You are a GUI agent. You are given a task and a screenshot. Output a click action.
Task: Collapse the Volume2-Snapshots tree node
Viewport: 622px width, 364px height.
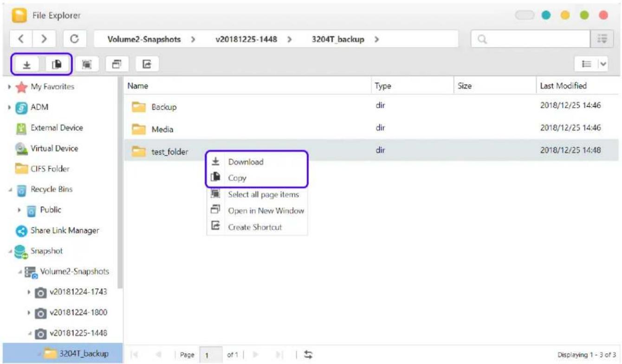click(x=20, y=272)
